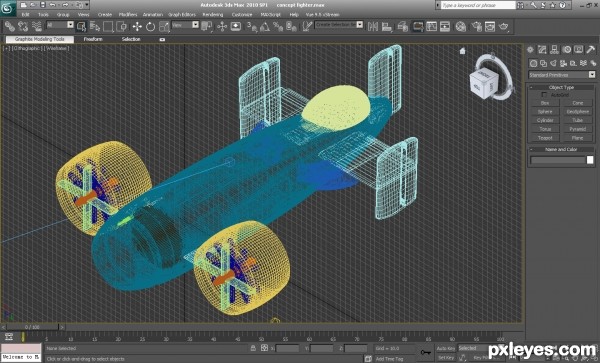Image resolution: width=600 pixels, height=363 pixels.
Task: Select the Unlink Selection tool
Action: pos(23,26)
